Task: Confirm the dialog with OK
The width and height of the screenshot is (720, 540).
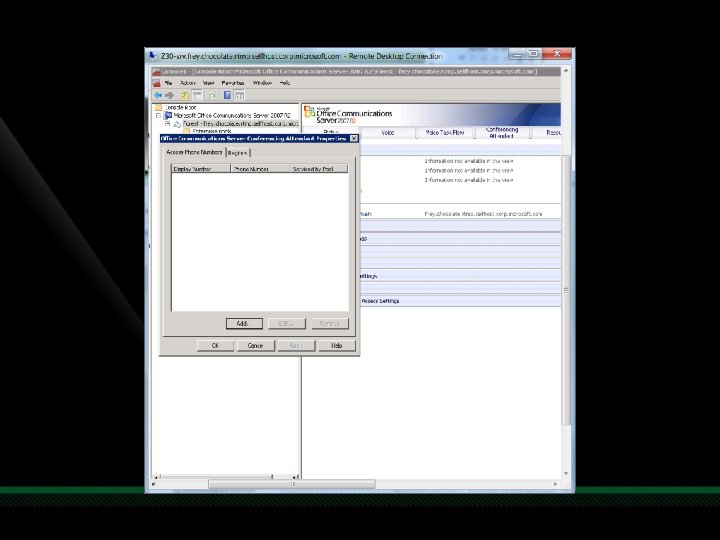Action: click(x=215, y=346)
